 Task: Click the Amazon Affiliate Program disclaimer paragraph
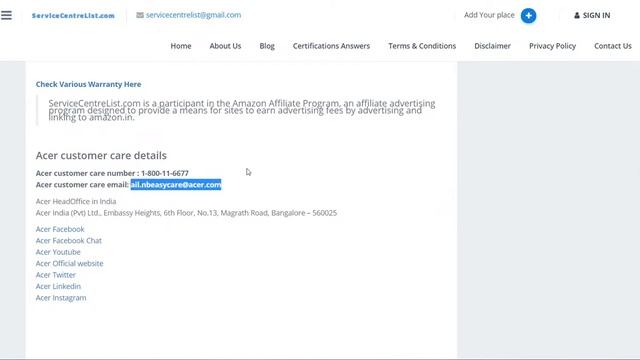pyautogui.click(x=242, y=110)
